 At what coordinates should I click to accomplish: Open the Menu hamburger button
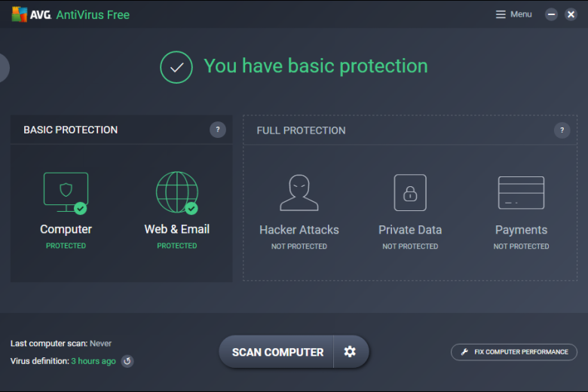point(513,14)
